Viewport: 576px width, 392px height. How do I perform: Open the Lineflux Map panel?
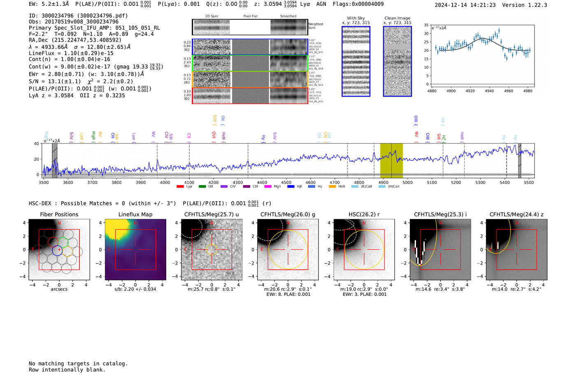pos(135,250)
